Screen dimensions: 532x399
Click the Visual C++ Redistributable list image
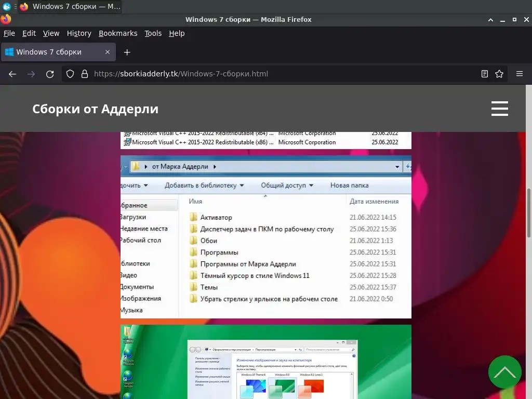(x=266, y=140)
